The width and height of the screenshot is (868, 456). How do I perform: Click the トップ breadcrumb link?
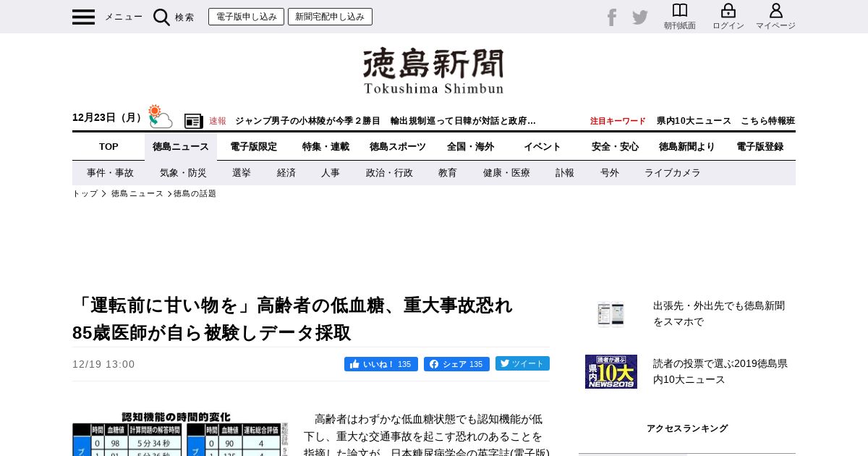[85, 194]
